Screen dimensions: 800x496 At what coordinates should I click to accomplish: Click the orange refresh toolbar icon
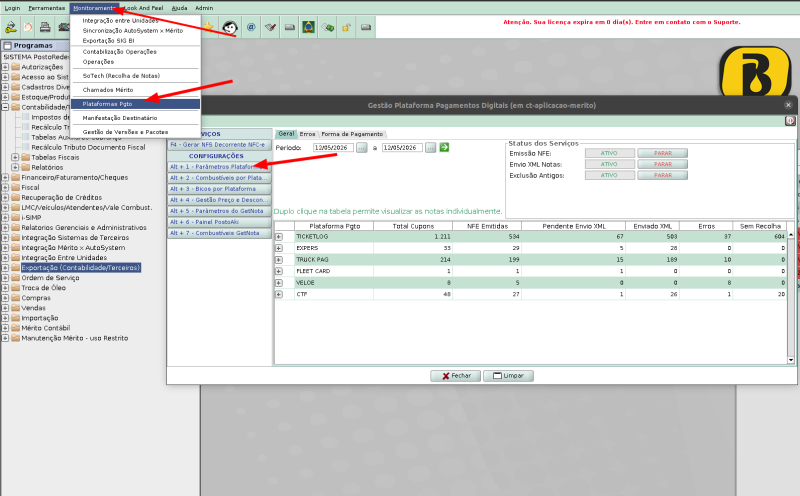(x=28, y=27)
